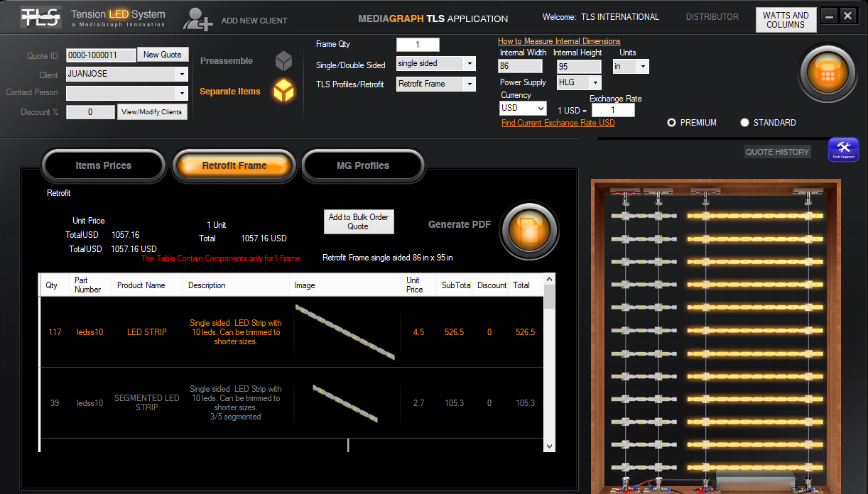
Task: Click the SEGMENTED LED STRIP name cell
Action: coord(147,403)
